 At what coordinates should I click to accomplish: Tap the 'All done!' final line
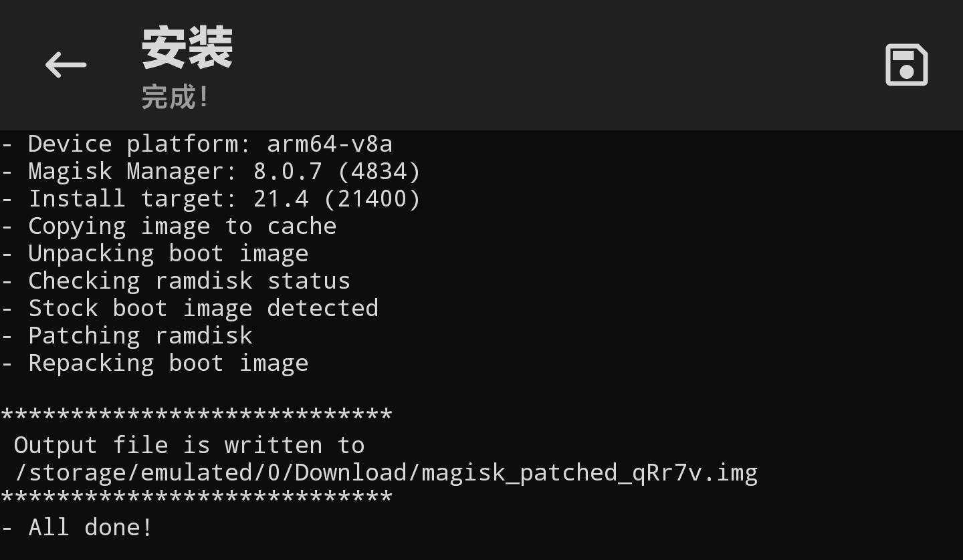click(x=90, y=527)
